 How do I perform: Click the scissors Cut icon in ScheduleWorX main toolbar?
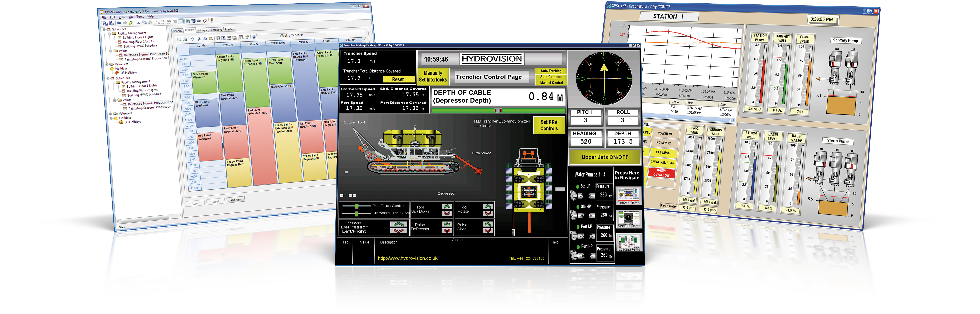[139, 23]
